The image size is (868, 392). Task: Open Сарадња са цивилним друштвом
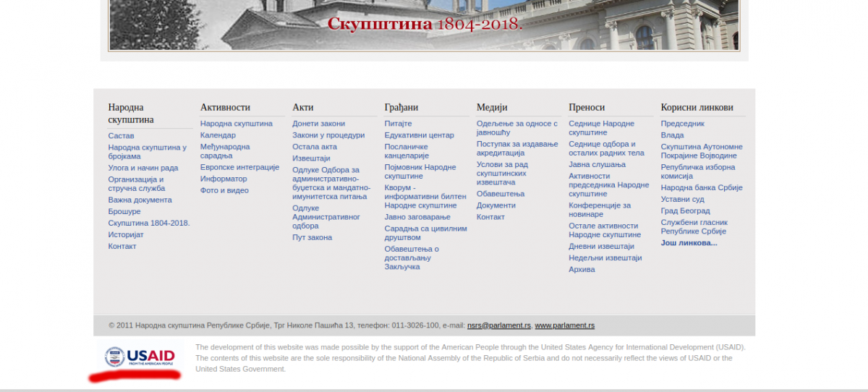(425, 233)
